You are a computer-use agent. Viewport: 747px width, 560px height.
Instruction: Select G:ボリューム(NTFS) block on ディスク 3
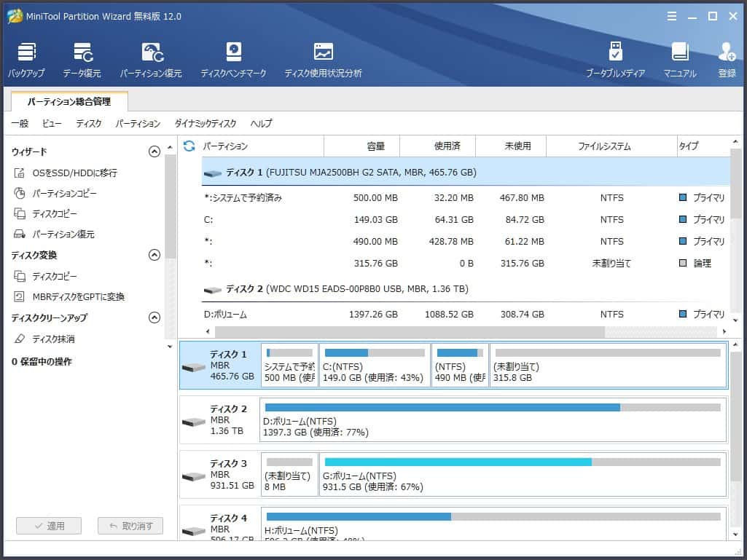523,474
